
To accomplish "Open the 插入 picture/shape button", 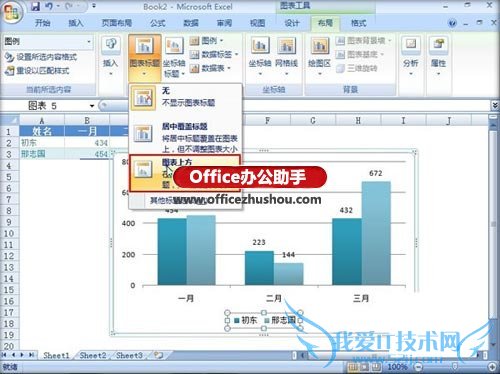I will 111,57.
